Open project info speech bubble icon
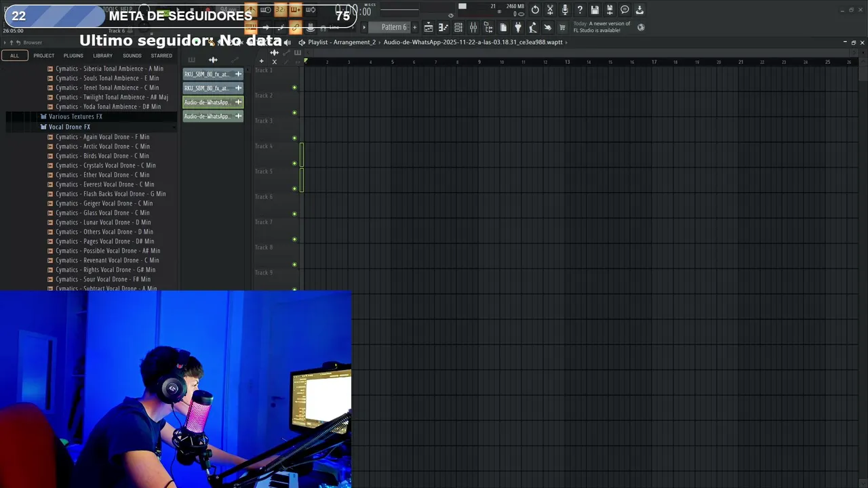This screenshot has height=488, width=868. tap(625, 9)
